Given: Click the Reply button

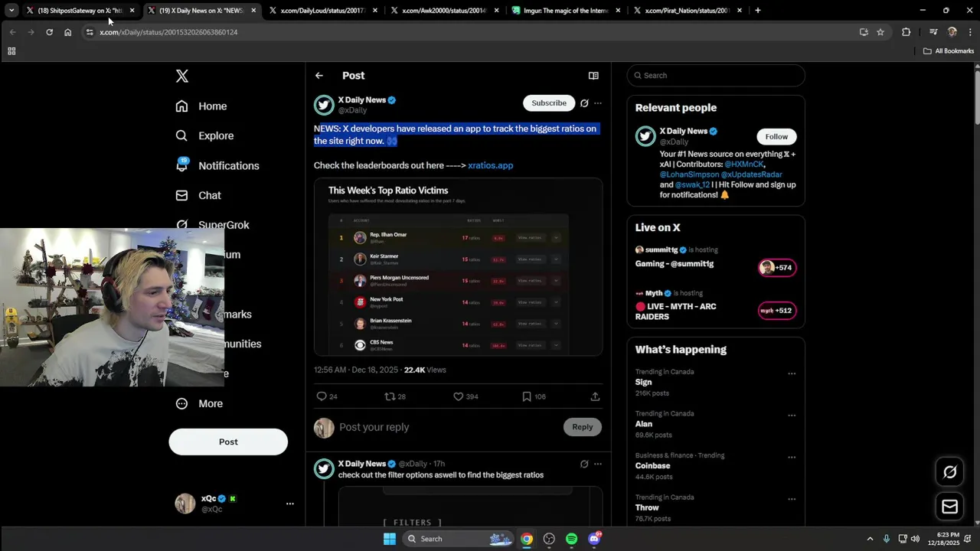Looking at the screenshot, I should coord(583,427).
